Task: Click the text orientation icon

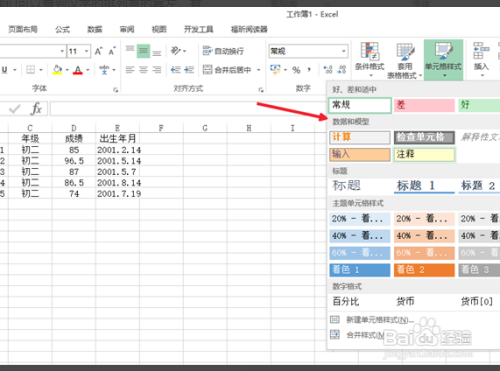Action: click(x=176, y=51)
